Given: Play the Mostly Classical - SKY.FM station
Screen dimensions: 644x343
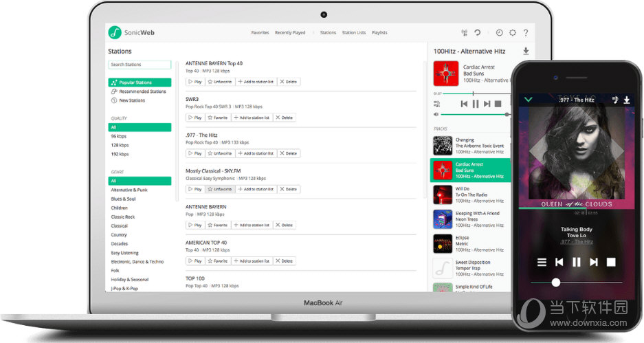Looking at the screenshot, I should (195, 189).
